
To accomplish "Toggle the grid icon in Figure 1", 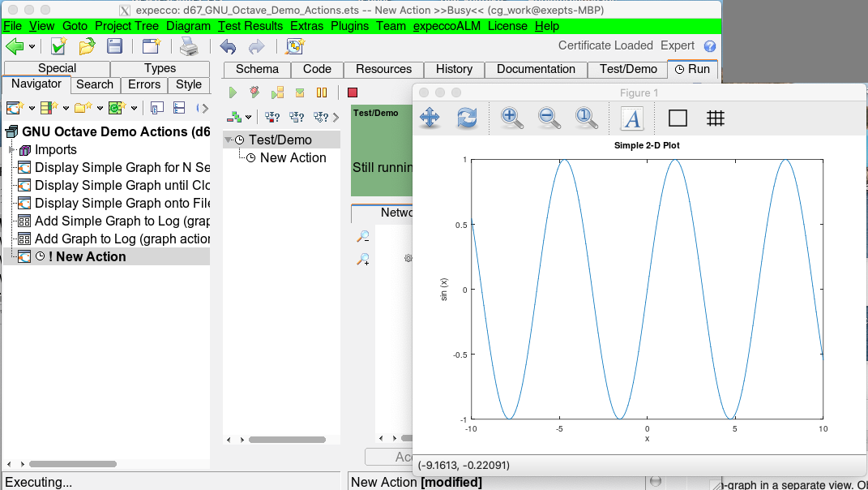I will (715, 118).
